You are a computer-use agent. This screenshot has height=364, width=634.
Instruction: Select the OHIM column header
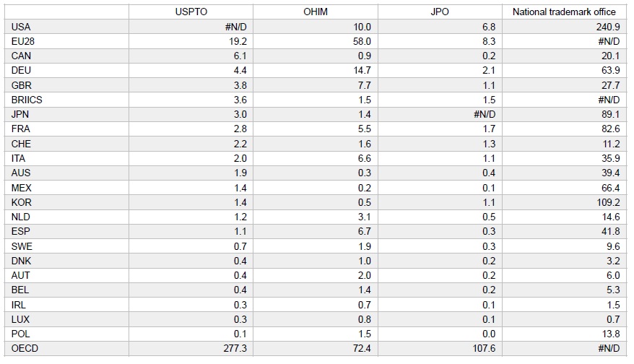[x=316, y=12]
